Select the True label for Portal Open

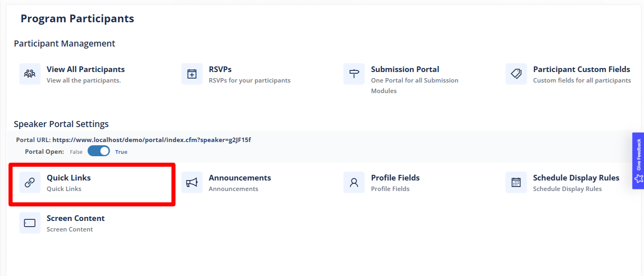pos(121,152)
